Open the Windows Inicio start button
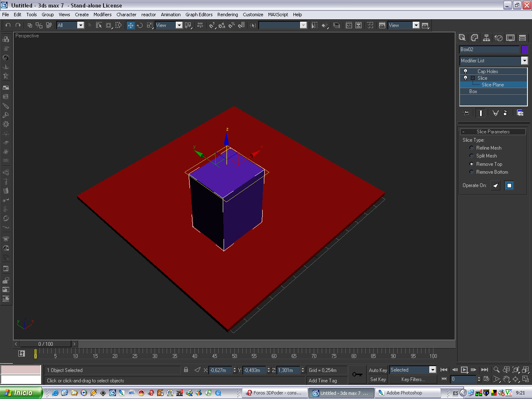The width and height of the screenshot is (532, 399). click(21, 393)
